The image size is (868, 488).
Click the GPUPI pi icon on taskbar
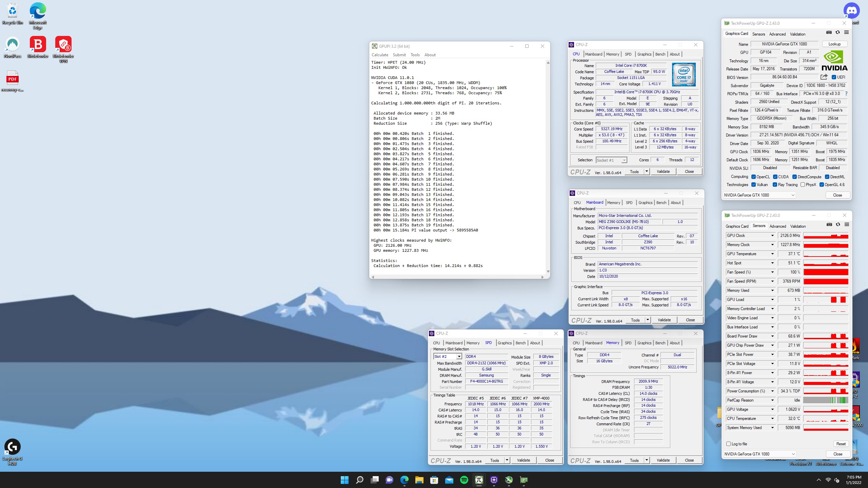tap(479, 480)
